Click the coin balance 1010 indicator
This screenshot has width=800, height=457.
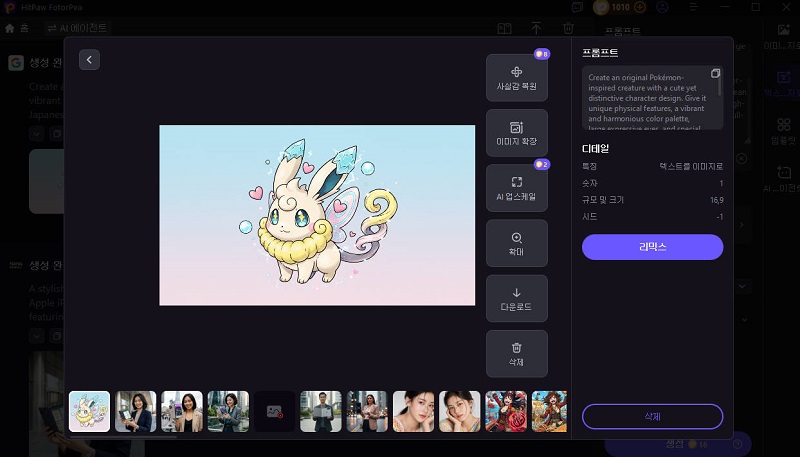coord(620,7)
